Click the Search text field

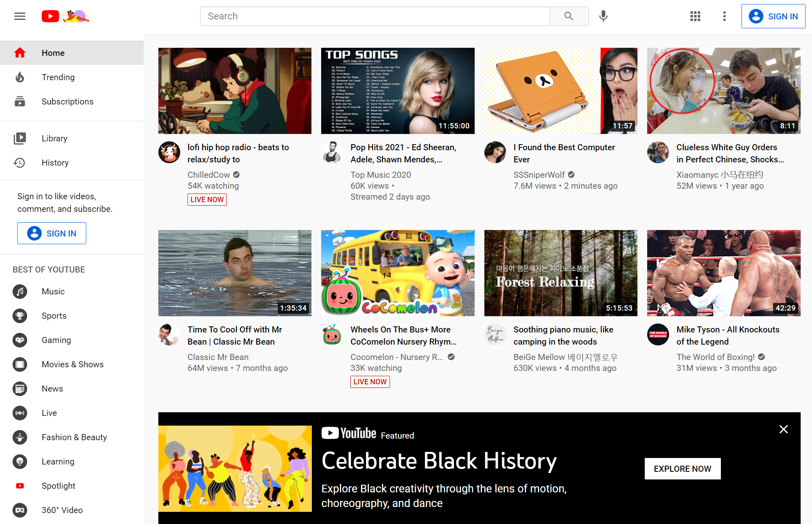coord(375,16)
